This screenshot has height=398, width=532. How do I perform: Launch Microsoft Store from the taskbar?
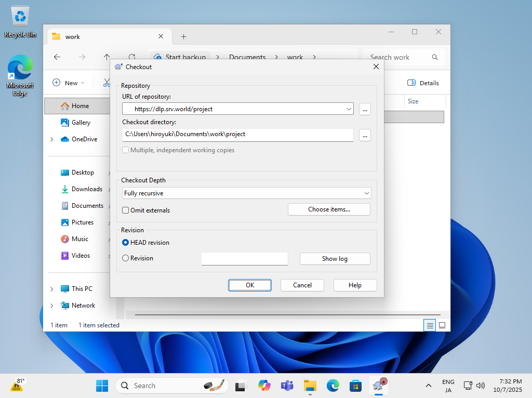(355, 386)
